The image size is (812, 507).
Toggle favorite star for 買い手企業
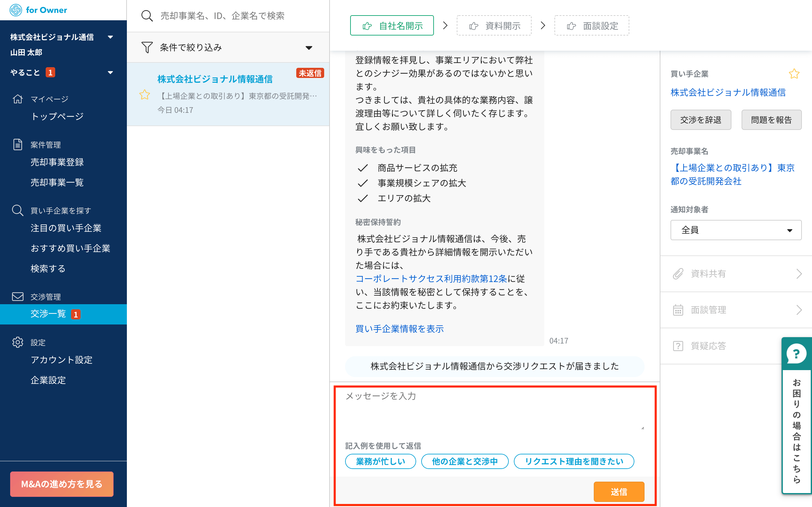tap(794, 74)
